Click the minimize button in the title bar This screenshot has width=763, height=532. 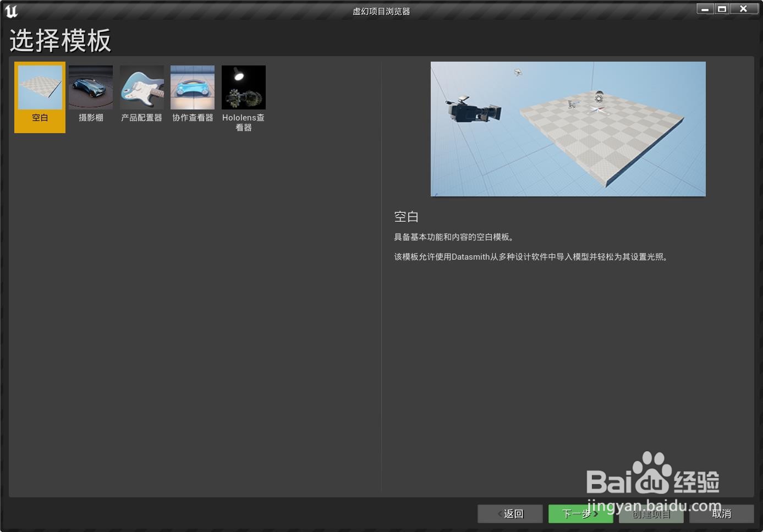[x=704, y=9]
